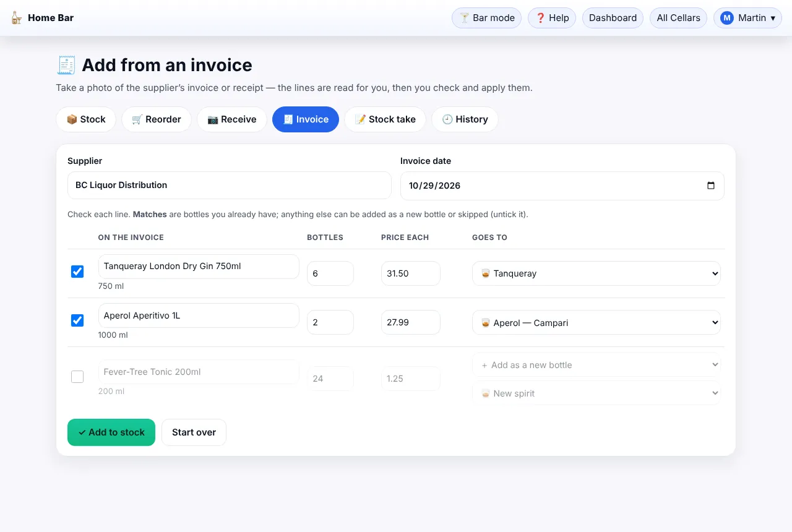Click the Home Bar title link
Screen dimensions: 792x532
(51, 18)
